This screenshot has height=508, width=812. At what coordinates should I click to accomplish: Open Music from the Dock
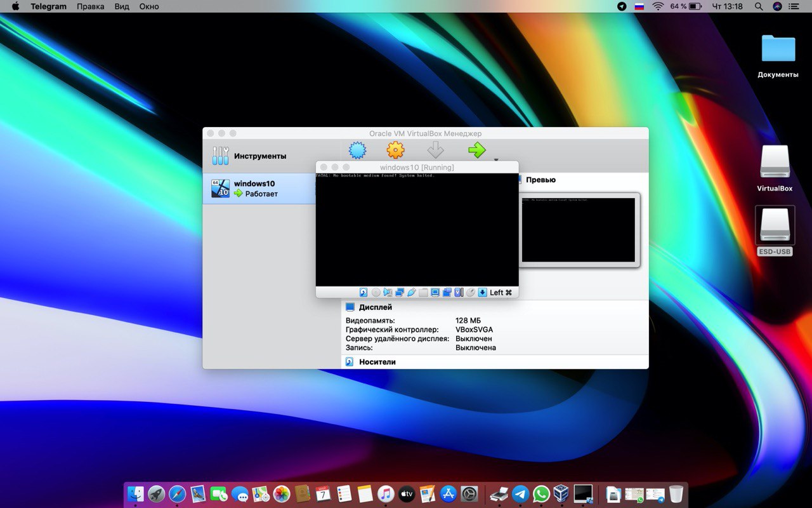tap(386, 493)
